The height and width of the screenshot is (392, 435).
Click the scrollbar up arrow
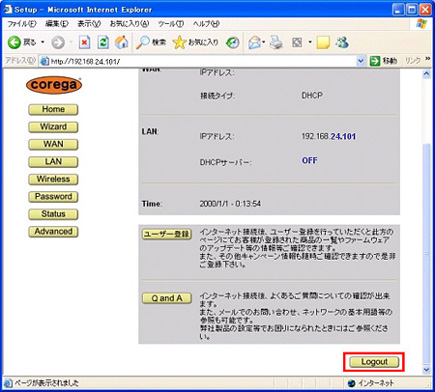(426, 74)
